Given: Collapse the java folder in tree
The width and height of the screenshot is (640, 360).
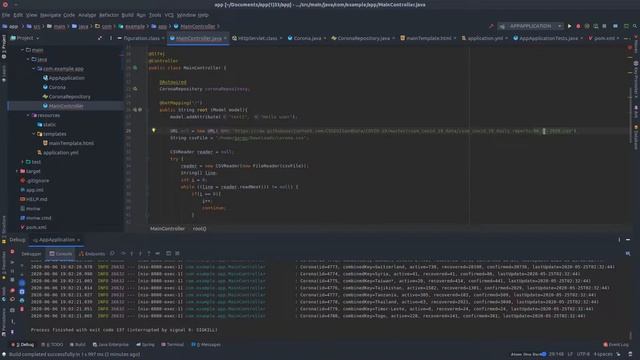Looking at the screenshot, I should click(28, 60).
